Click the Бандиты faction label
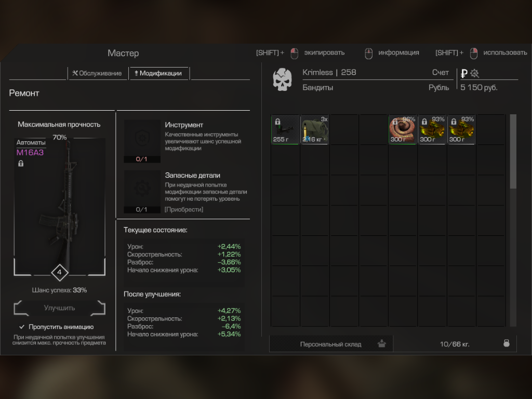The height and width of the screenshot is (399, 532). [317, 87]
